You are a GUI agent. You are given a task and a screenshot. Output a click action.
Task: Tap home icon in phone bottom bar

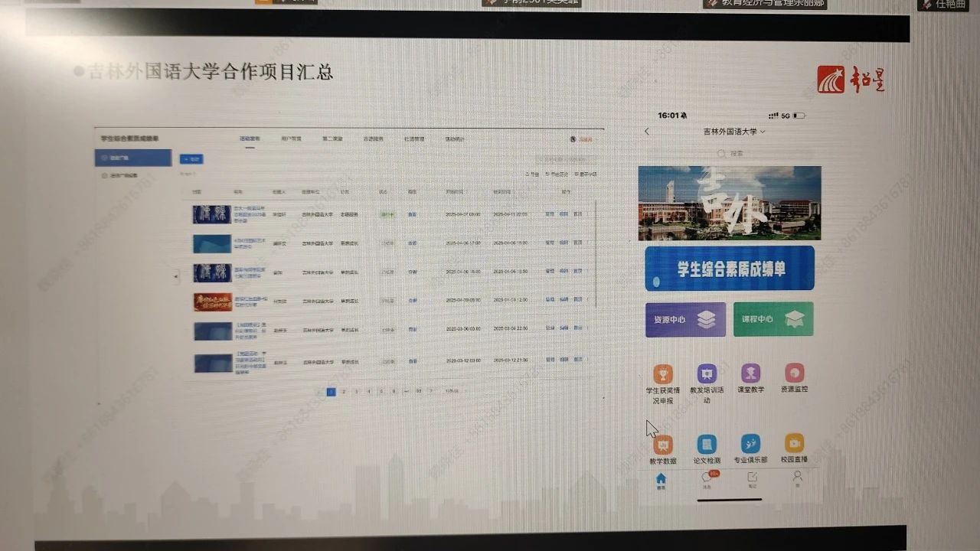pyautogui.click(x=661, y=481)
